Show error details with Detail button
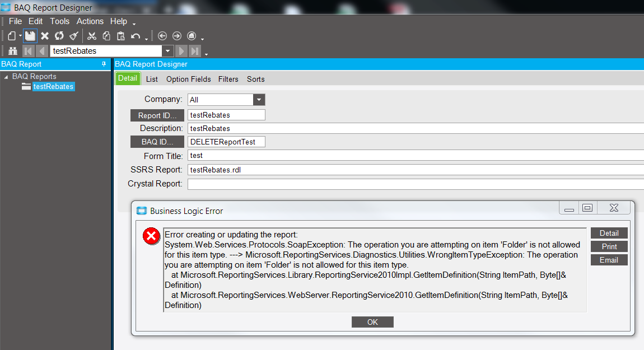 tap(609, 233)
